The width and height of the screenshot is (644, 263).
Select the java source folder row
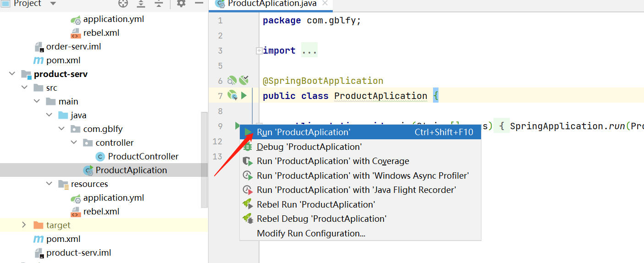(78, 115)
